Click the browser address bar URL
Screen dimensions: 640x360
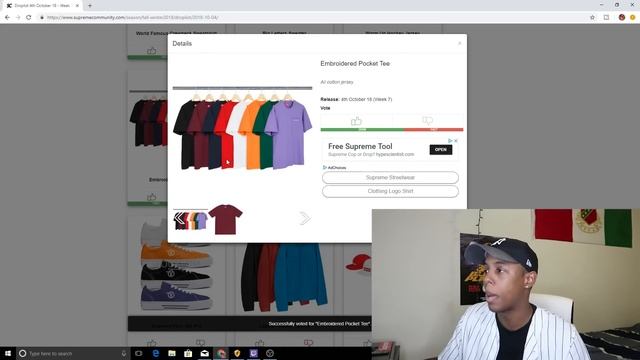pos(133,18)
